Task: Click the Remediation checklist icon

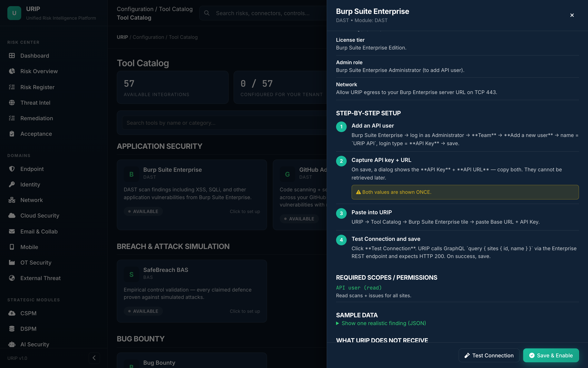Action: click(x=12, y=118)
